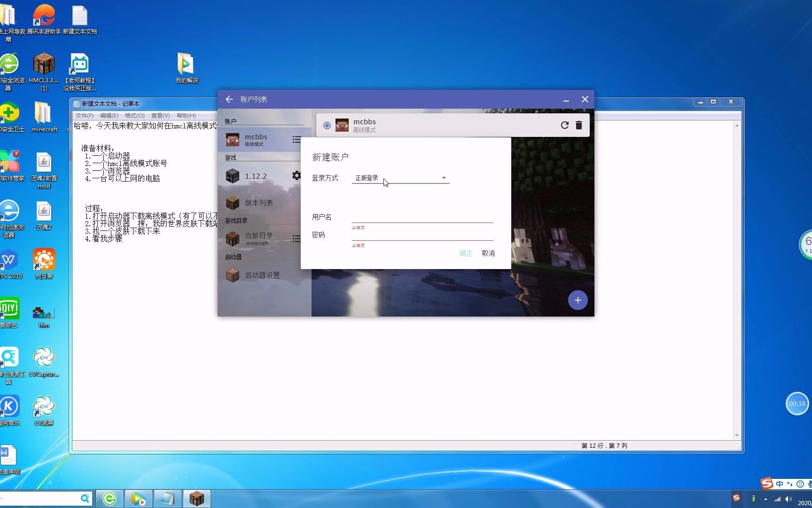Open the gear settings for 1.12.2
The height and width of the screenshot is (508, 812).
coord(297,175)
